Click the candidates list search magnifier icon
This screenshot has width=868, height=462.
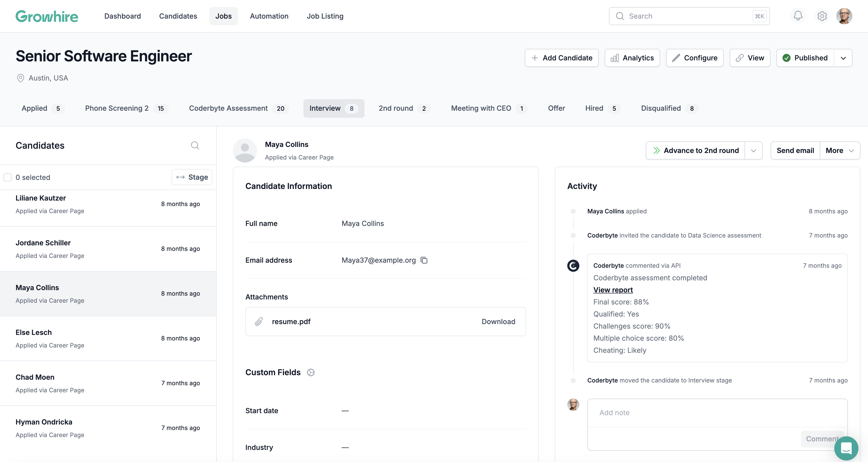195,145
